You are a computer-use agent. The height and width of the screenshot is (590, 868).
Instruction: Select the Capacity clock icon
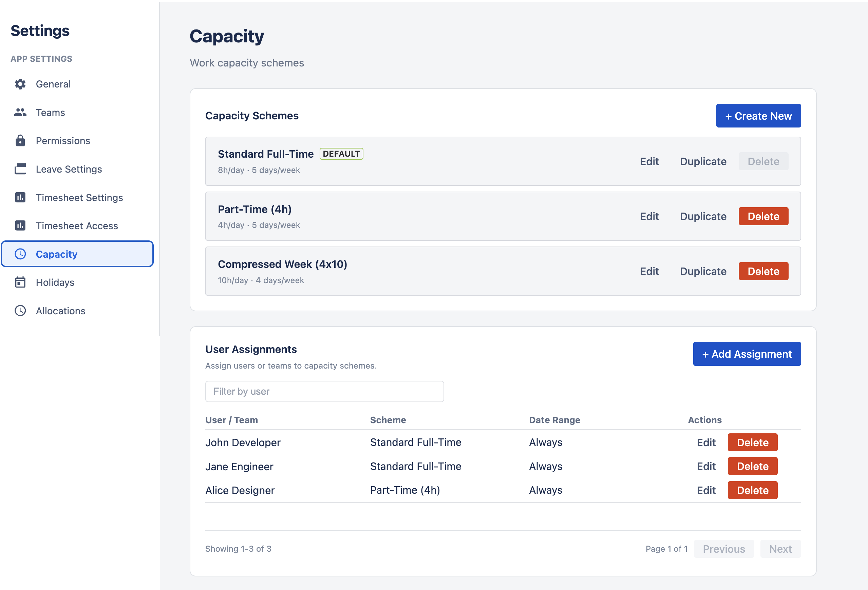click(20, 254)
